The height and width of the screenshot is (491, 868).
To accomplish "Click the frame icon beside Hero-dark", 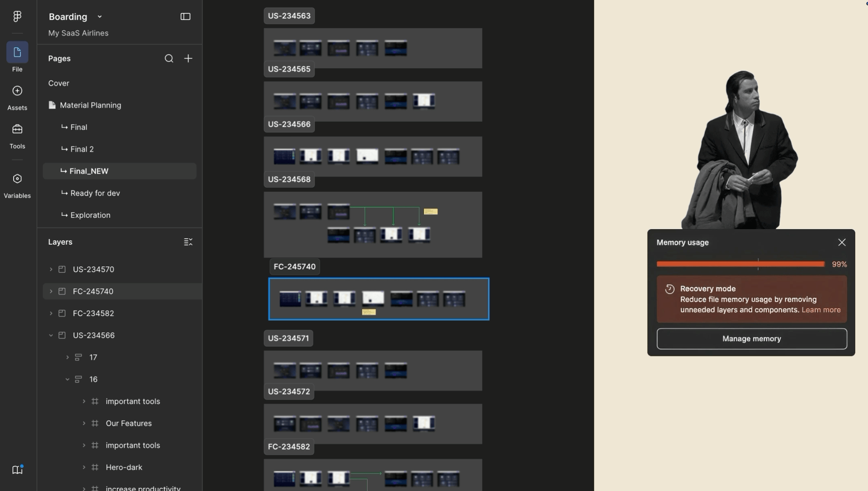I will coord(95,467).
